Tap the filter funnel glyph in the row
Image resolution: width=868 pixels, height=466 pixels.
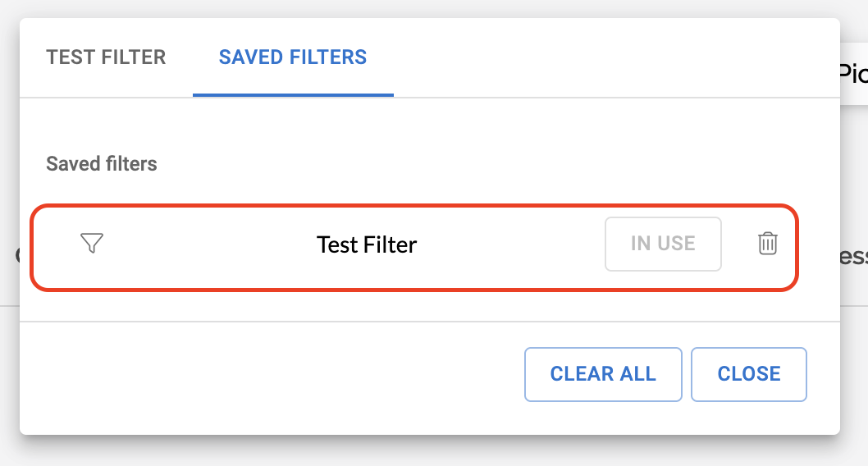[x=92, y=244]
